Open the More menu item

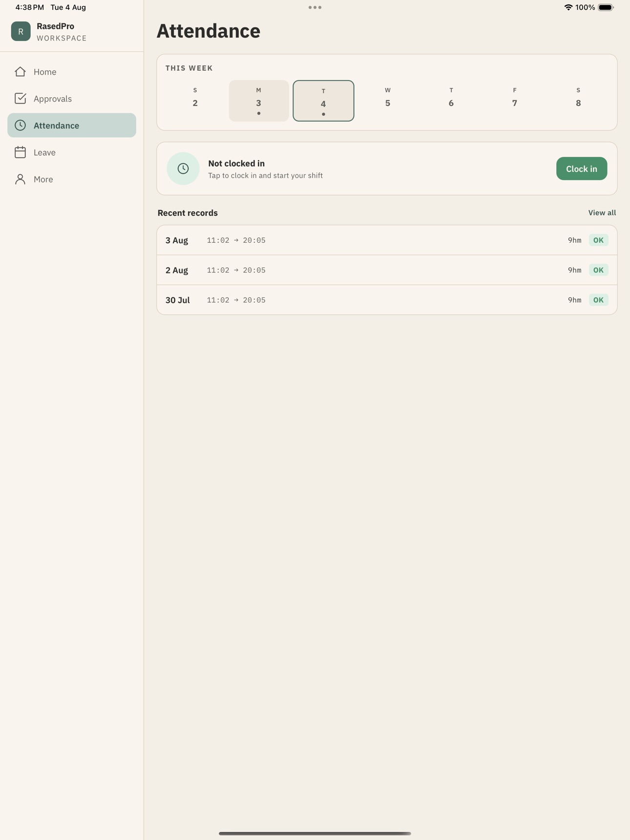72,179
